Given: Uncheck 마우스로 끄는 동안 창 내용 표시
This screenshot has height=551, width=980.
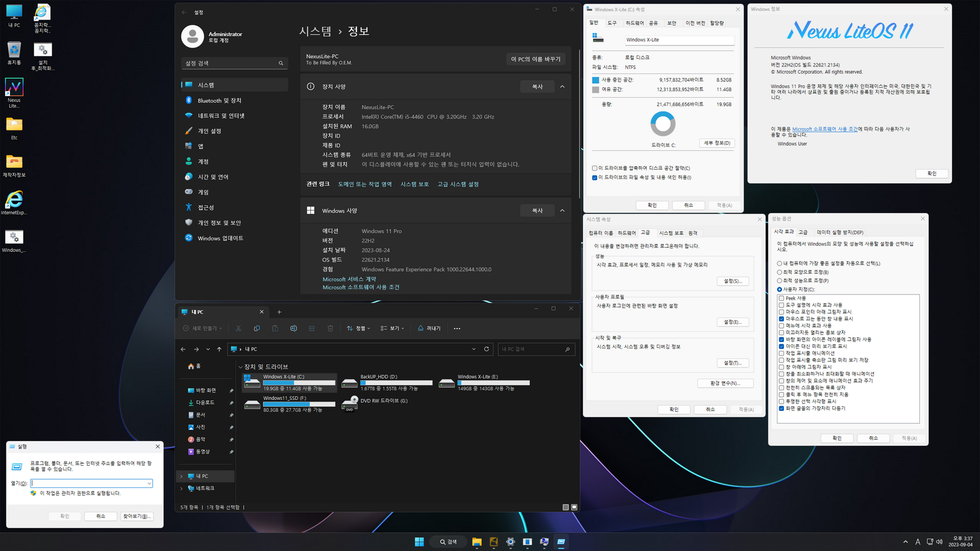Looking at the screenshot, I should [782, 319].
